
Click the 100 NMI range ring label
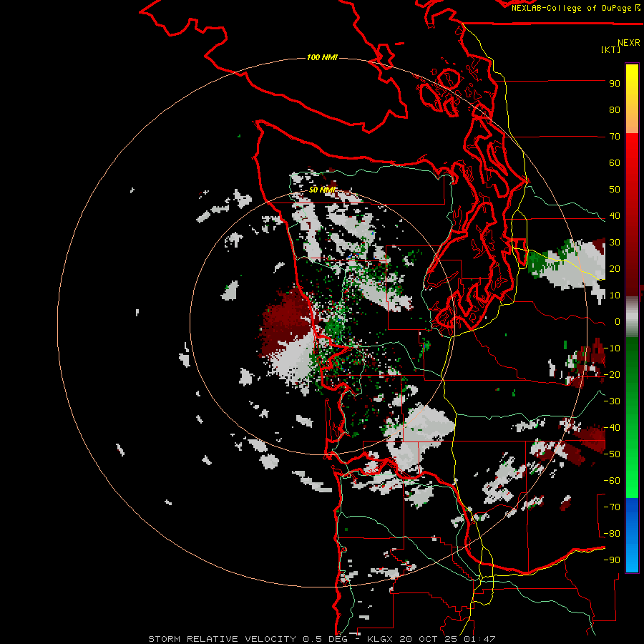point(323,57)
